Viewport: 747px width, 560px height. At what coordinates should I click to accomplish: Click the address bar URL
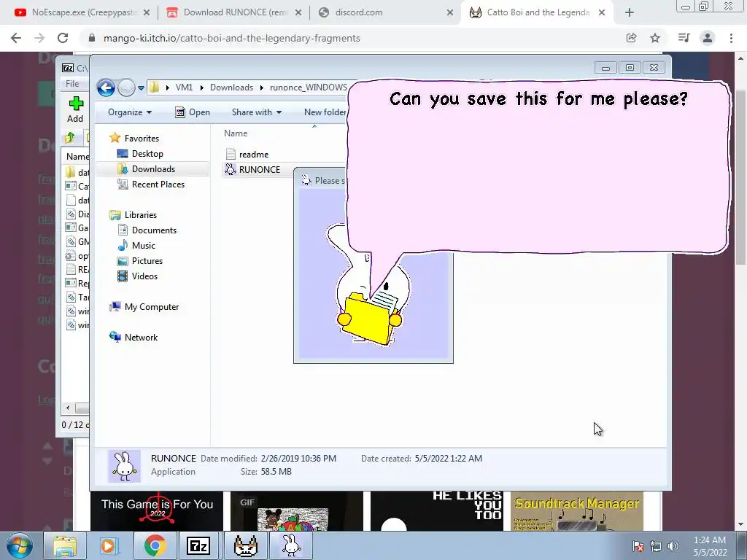coord(231,38)
